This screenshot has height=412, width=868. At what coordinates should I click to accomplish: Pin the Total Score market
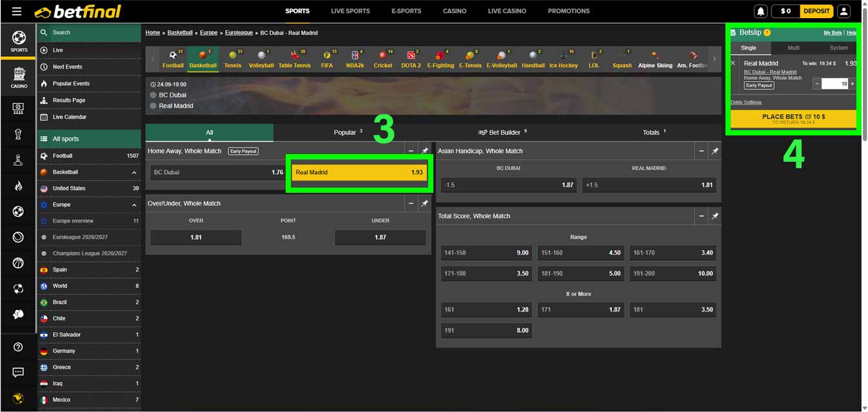pyautogui.click(x=715, y=216)
